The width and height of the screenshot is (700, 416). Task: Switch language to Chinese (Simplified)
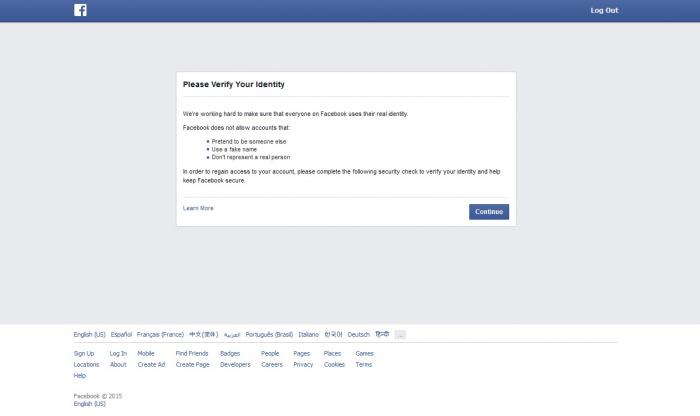[204, 334]
